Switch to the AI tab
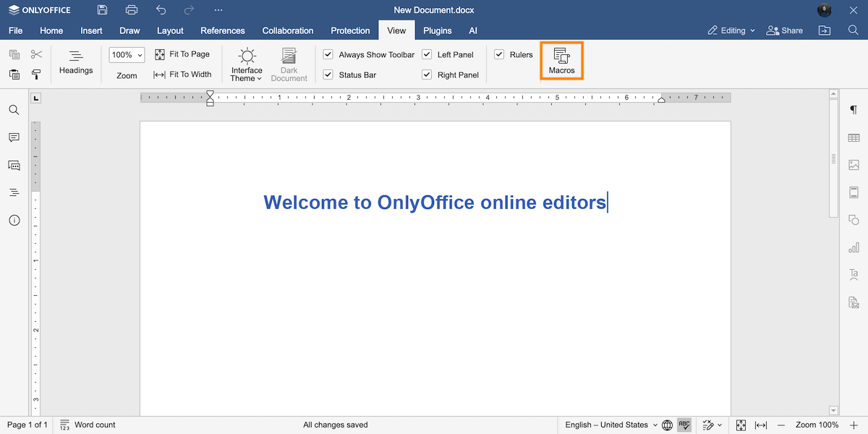 pyautogui.click(x=473, y=30)
